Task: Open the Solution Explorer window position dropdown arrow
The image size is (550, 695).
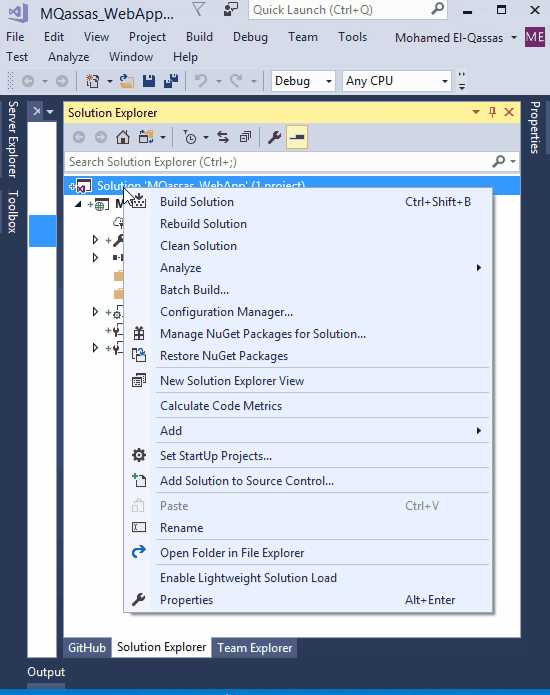Action: (476, 112)
